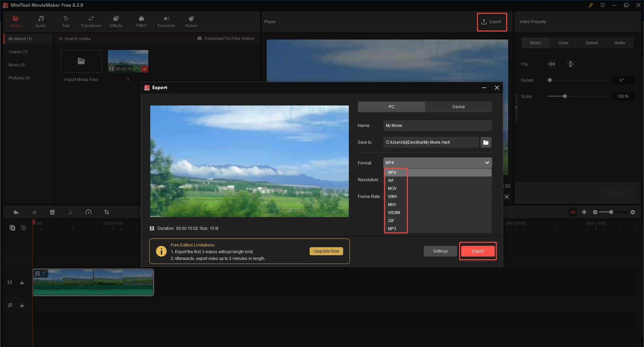Select the video clip on timeline

[93, 282]
